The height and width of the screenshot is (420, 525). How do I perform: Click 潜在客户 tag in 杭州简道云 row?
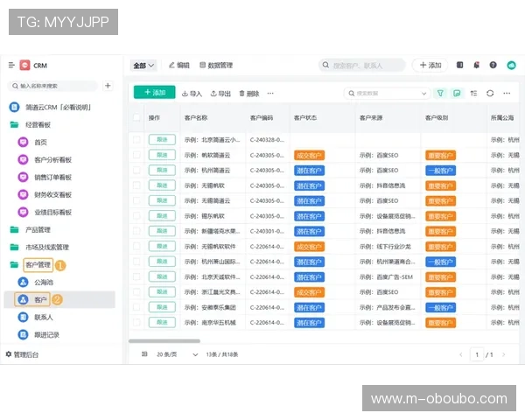click(x=309, y=171)
